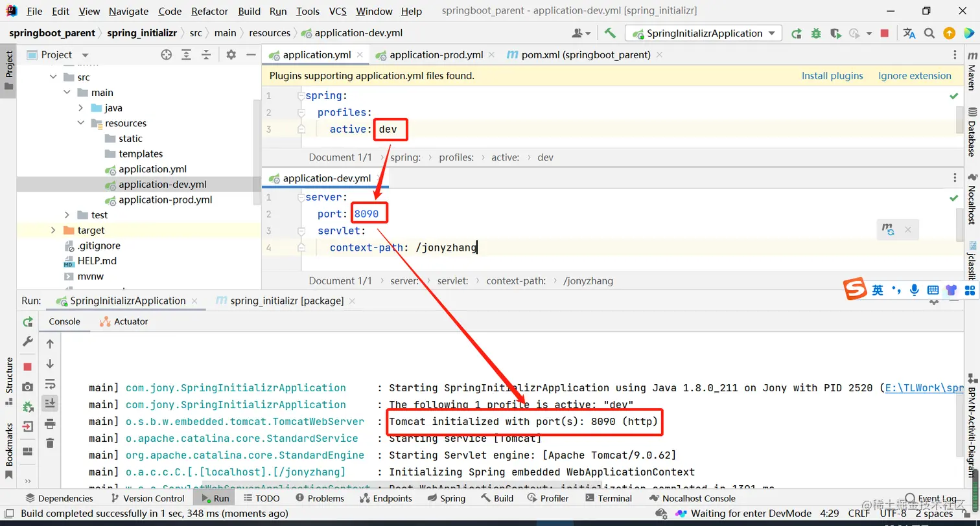The image size is (980, 526).
Task: Toggle scroll to end in console
Action: 50,404
